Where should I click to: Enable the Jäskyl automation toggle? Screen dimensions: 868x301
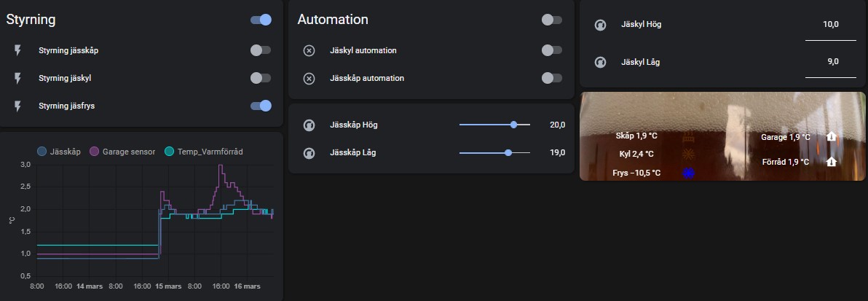(552, 50)
